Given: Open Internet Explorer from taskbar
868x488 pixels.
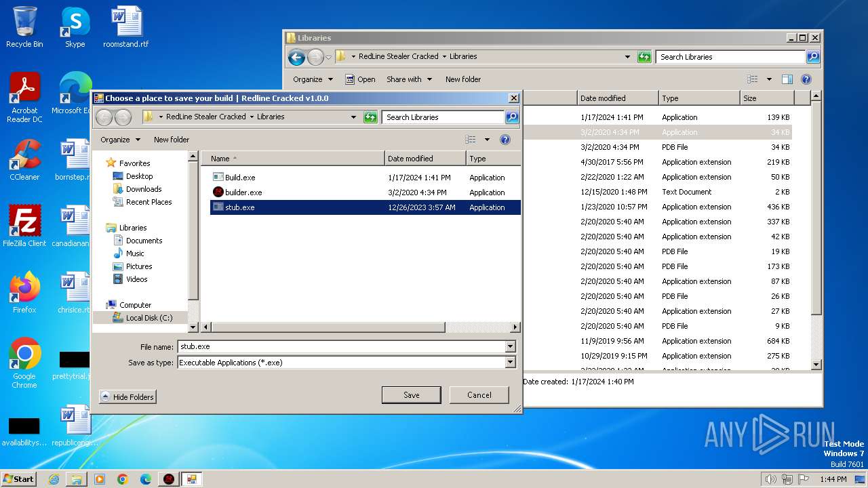Looking at the screenshot, I should 54,479.
